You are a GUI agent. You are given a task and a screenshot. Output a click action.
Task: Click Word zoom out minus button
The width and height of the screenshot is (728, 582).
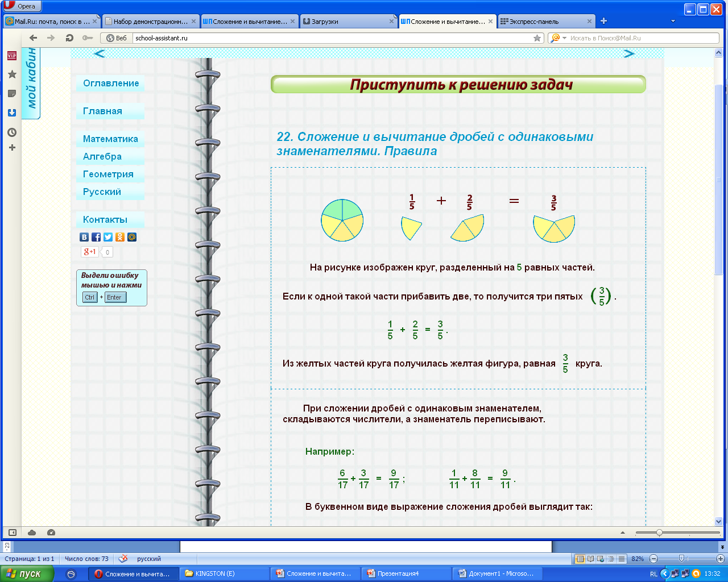[x=653, y=559]
